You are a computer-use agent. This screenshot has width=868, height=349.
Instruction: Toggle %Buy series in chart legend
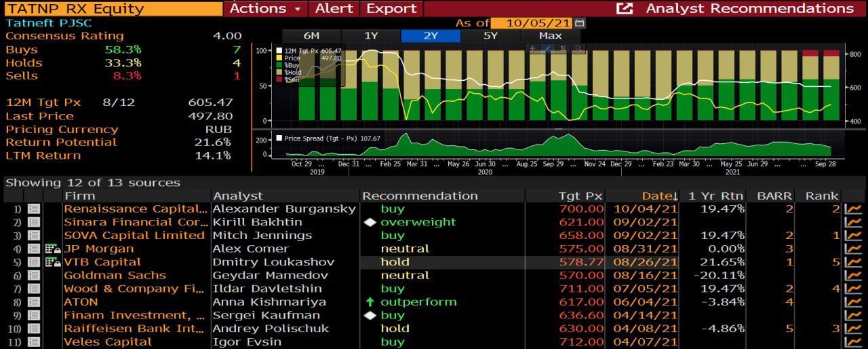(289, 65)
